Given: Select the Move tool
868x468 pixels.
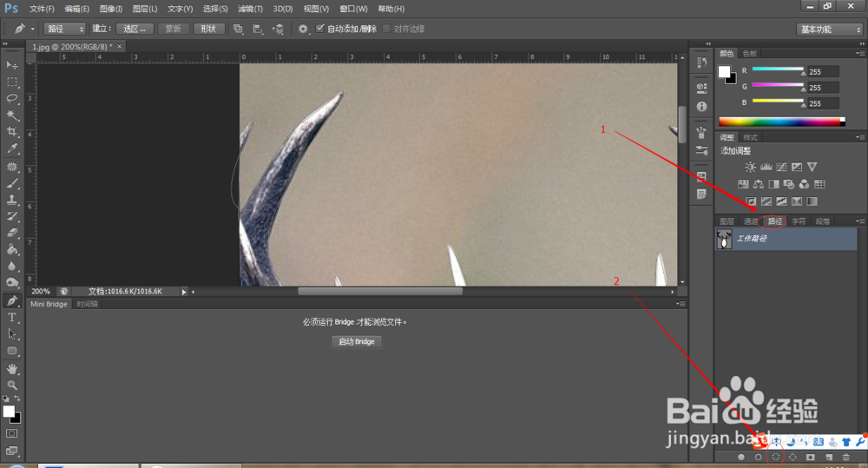Looking at the screenshot, I should 11,65.
